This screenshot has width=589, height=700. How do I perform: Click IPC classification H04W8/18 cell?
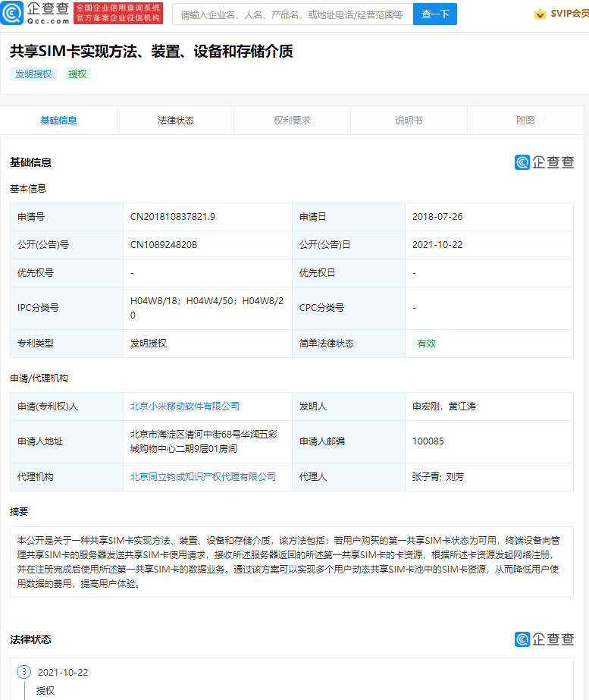pos(207,308)
